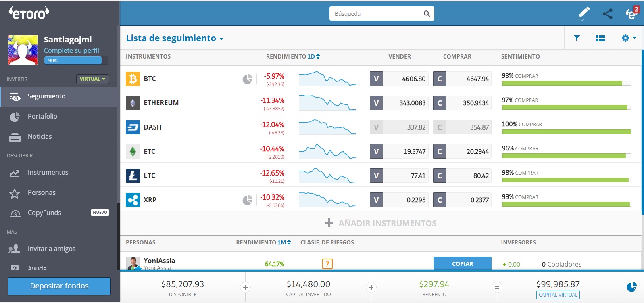Click the plus icon after Disponible
644x303 pixels.
(x=245, y=287)
